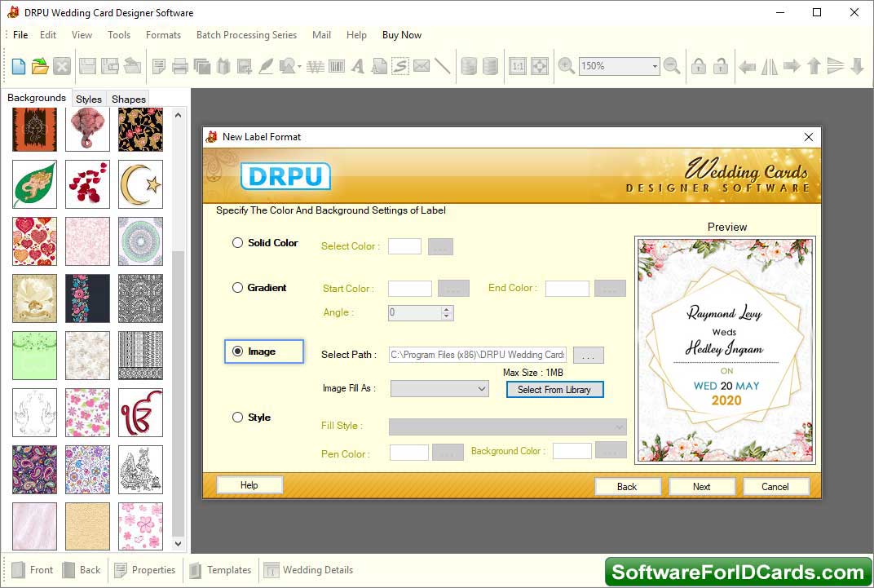Select the barcode tool icon
The height and width of the screenshot is (588, 874).
[x=337, y=66]
